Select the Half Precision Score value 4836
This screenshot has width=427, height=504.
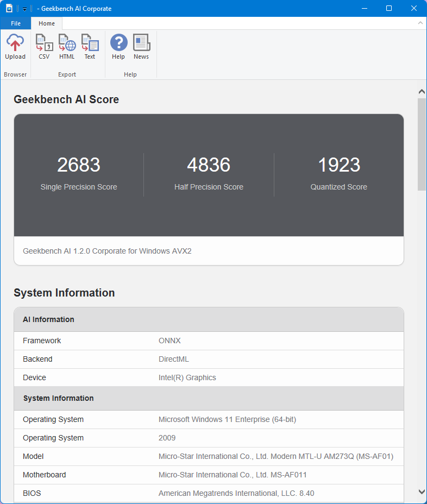click(209, 165)
